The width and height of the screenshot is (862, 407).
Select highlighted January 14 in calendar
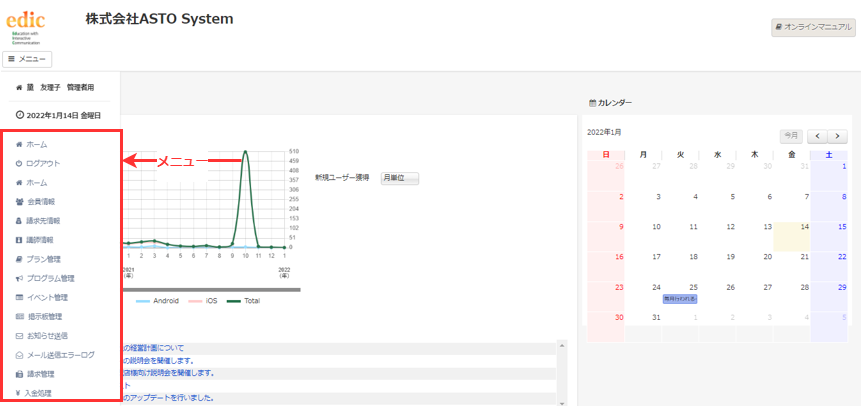792,236
